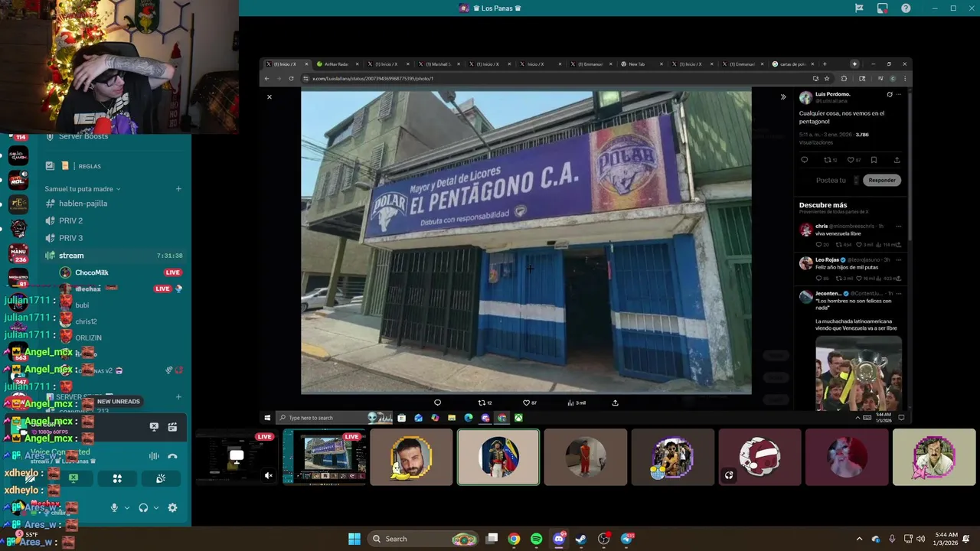Reply icon below the enlarged photo
The height and width of the screenshot is (551, 980).
click(x=437, y=403)
